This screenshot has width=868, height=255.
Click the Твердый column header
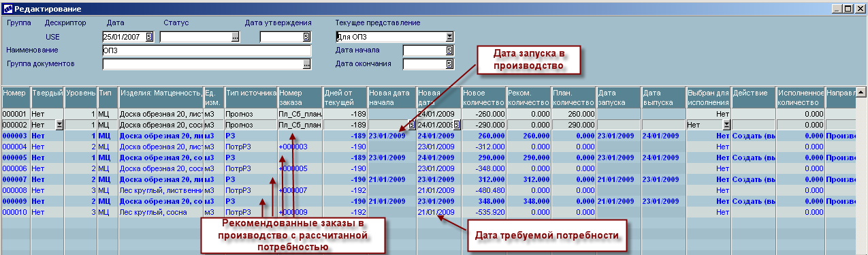pos(48,97)
